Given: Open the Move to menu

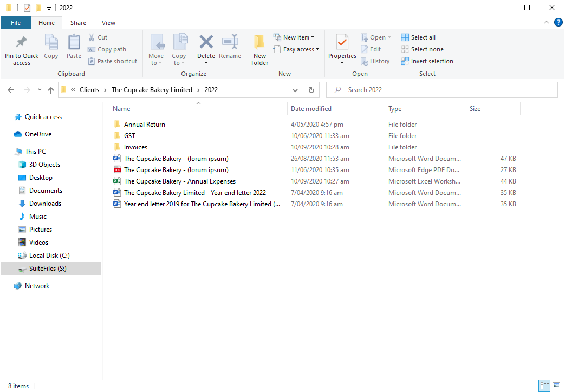Looking at the screenshot, I should coord(156,50).
